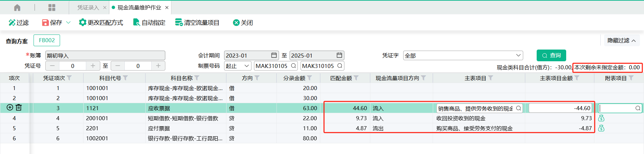This screenshot has height=154, width=644.
Task: Select the FB002 query scheme
Action: (47, 40)
